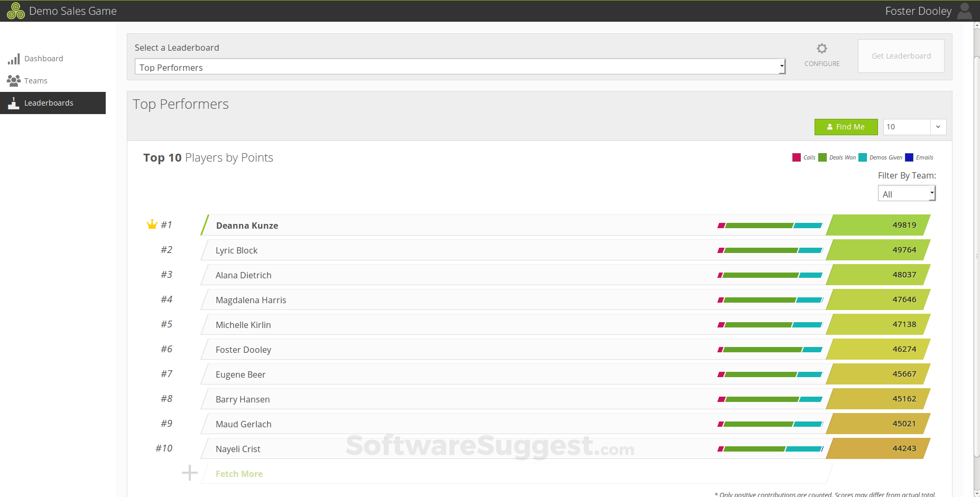Open the user profile avatar icon
The height and width of the screenshot is (497, 980).
point(965,11)
